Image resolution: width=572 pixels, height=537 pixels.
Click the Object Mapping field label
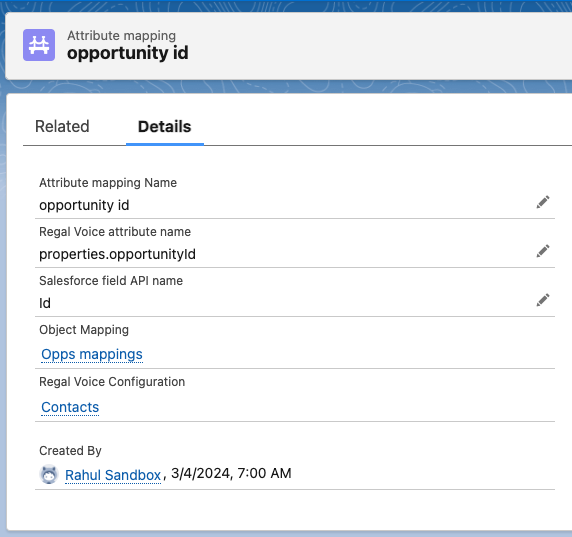pos(84,330)
